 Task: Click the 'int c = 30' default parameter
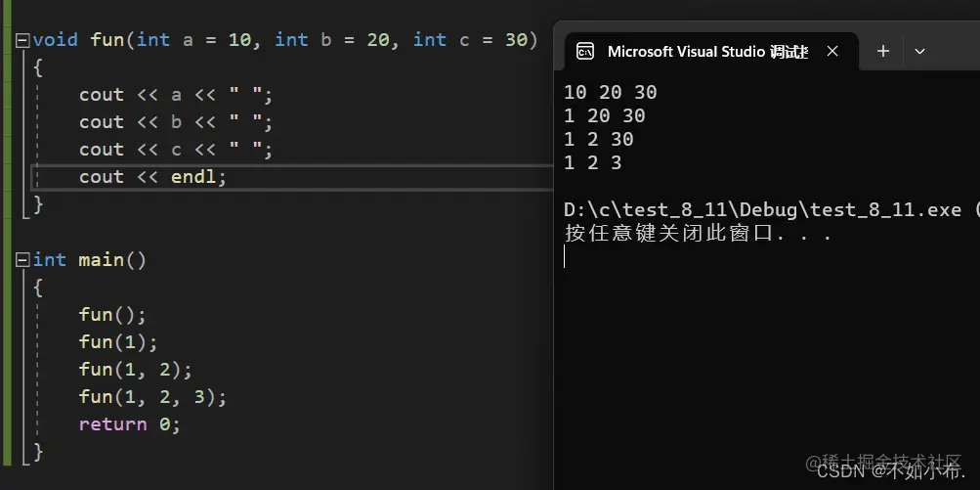click(x=470, y=40)
